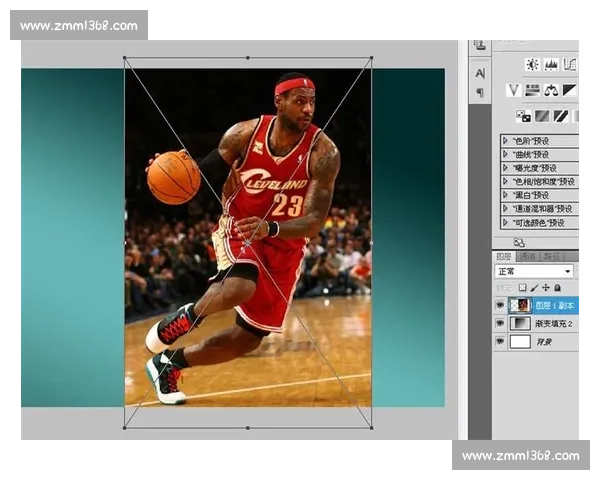
Task: Add a Levels adjustment
Action: 551,65
